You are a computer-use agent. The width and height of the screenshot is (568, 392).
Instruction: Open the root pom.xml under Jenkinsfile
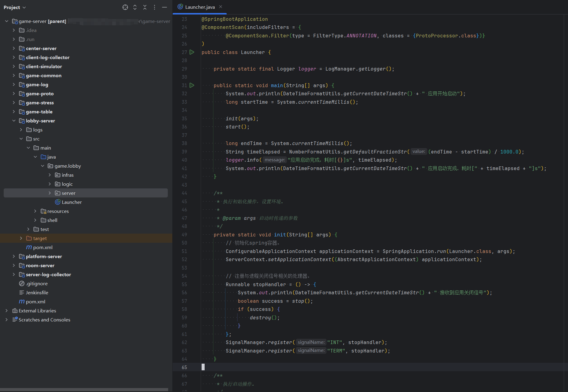pyautogui.click(x=35, y=302)
